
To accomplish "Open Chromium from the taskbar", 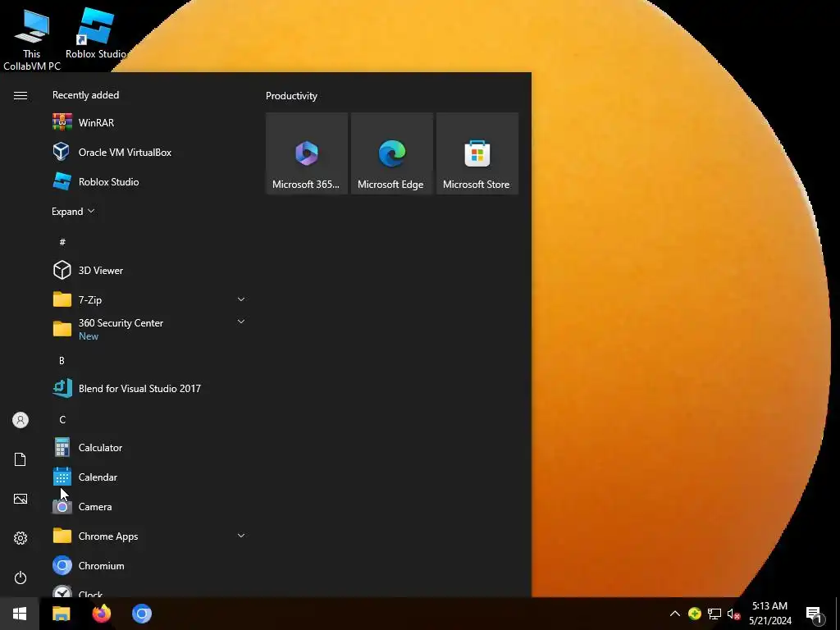I will click(x=142, y=614).
